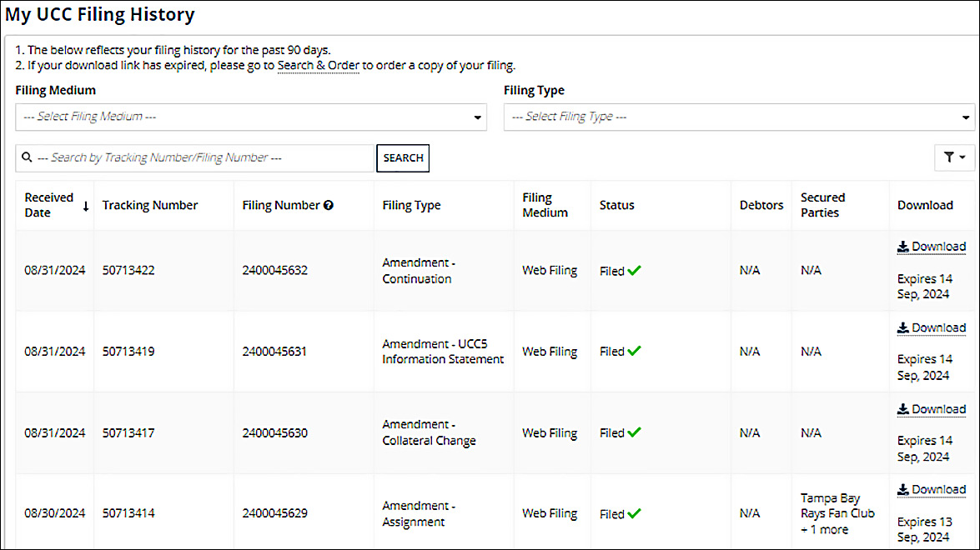Image resolution: width=980 pixels, height=550 pixels.
Task: Click the filter funnel icon dropdown
Action: (955, 157)
